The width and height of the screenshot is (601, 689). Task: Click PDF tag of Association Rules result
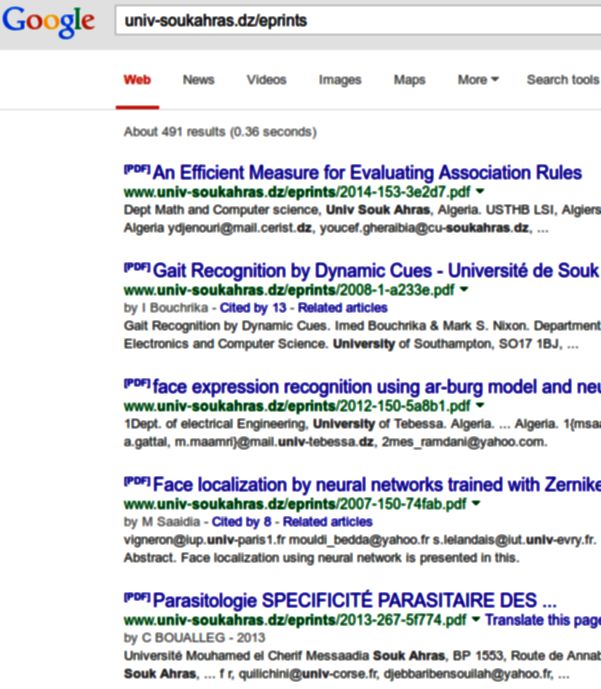point(138,169)
